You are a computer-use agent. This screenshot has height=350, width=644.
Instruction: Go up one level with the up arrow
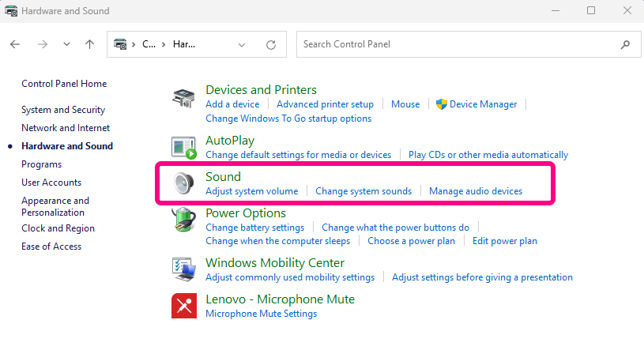click(x=89, y=44)
